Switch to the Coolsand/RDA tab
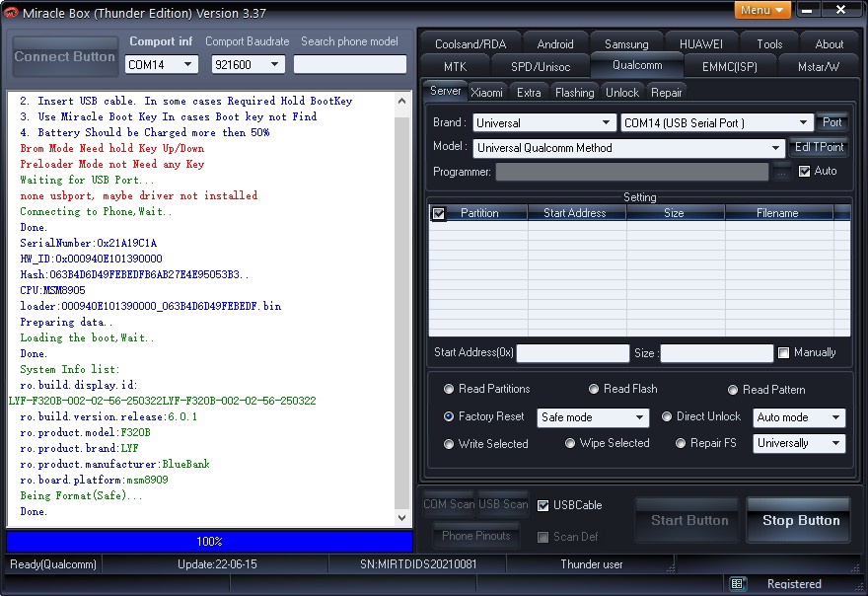 coord(470,43)
